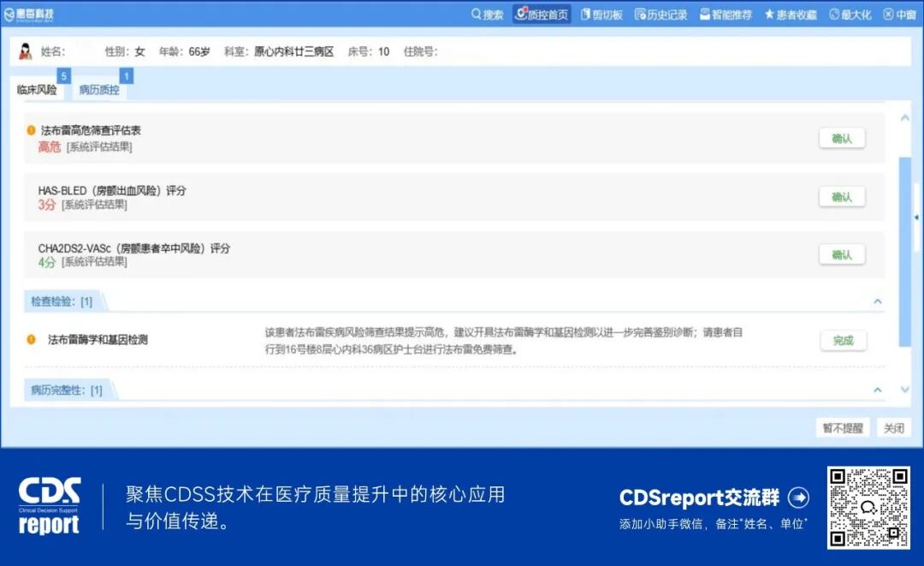Click 确认 for the HAS-BLED score

click(842, 196)
